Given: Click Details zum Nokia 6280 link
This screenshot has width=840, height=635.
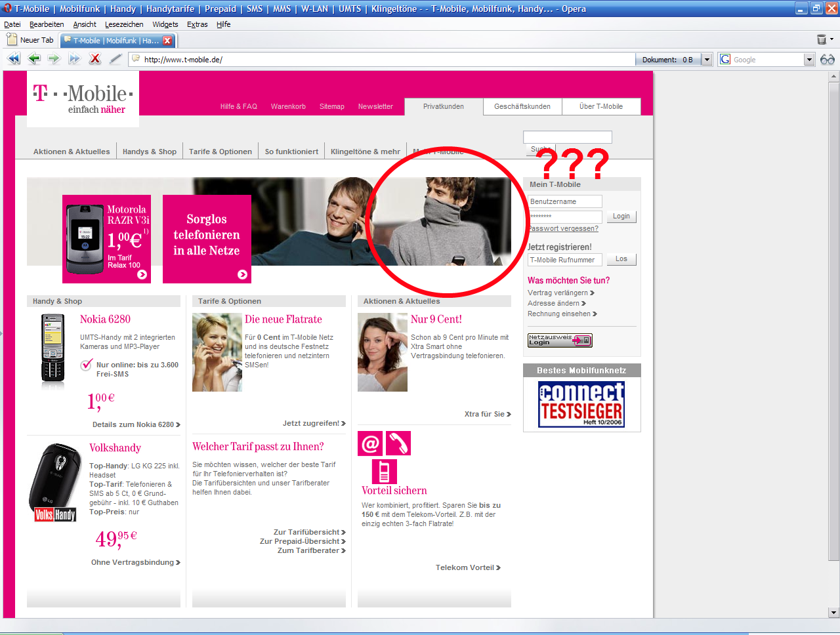Looking at the screenshot, I should click(136, 424).
